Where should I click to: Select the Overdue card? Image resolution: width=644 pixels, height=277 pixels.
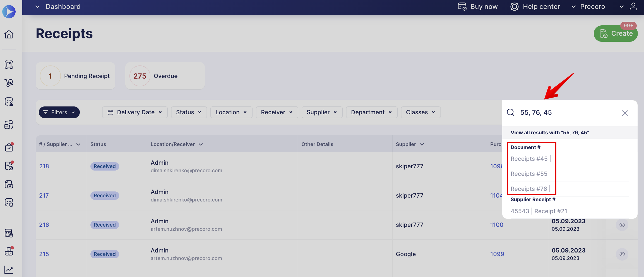pos(165,76)
